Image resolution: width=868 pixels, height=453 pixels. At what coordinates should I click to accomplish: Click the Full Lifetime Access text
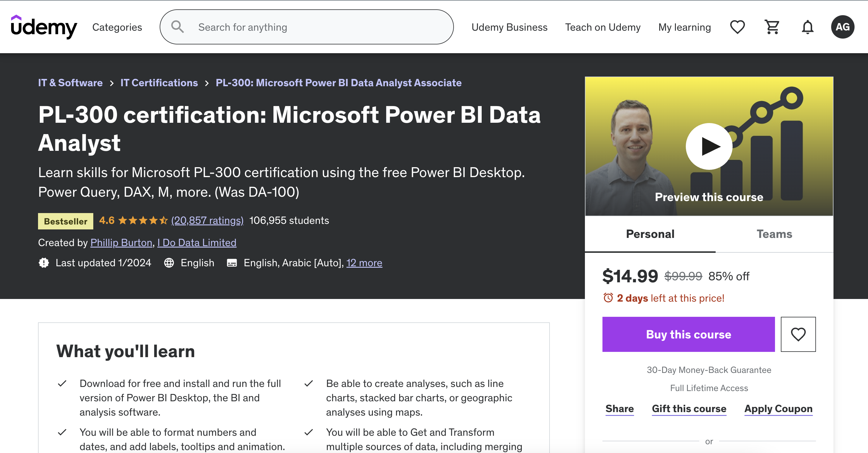click(x=709, y=388)
